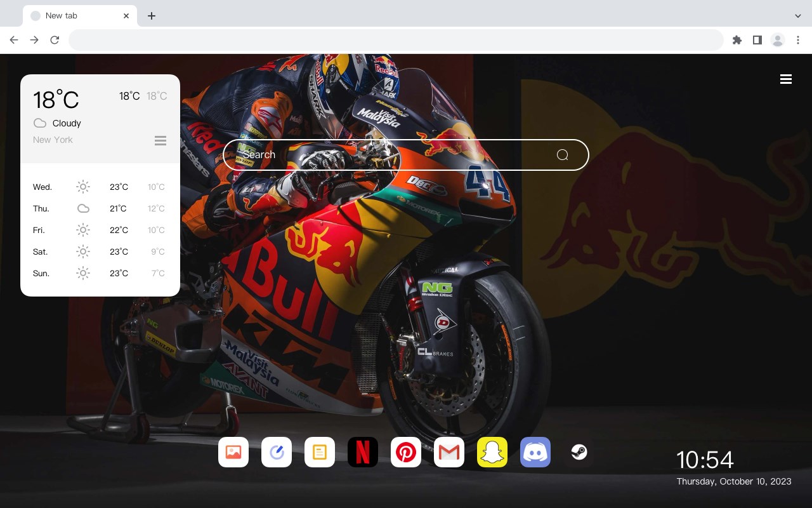Select the Fri. forecast row

100,230
